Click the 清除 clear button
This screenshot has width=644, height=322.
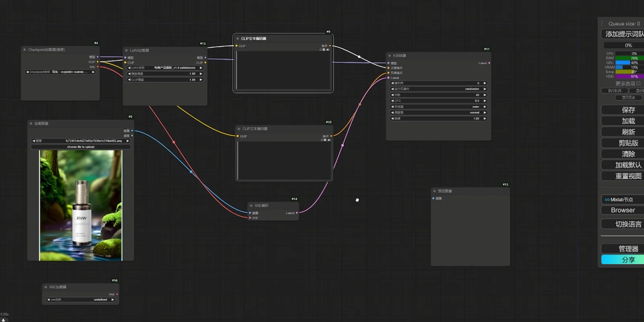(x=623, y=154)
